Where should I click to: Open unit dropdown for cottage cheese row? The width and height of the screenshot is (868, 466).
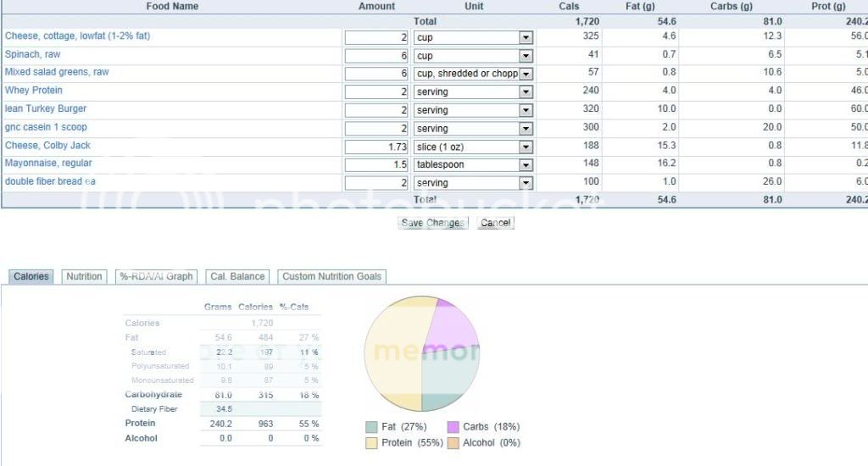[x=526, y=38]
